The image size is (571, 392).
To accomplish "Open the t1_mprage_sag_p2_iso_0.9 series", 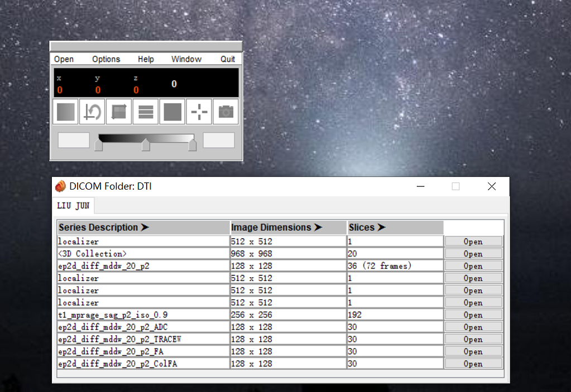I will pos(473,315).
